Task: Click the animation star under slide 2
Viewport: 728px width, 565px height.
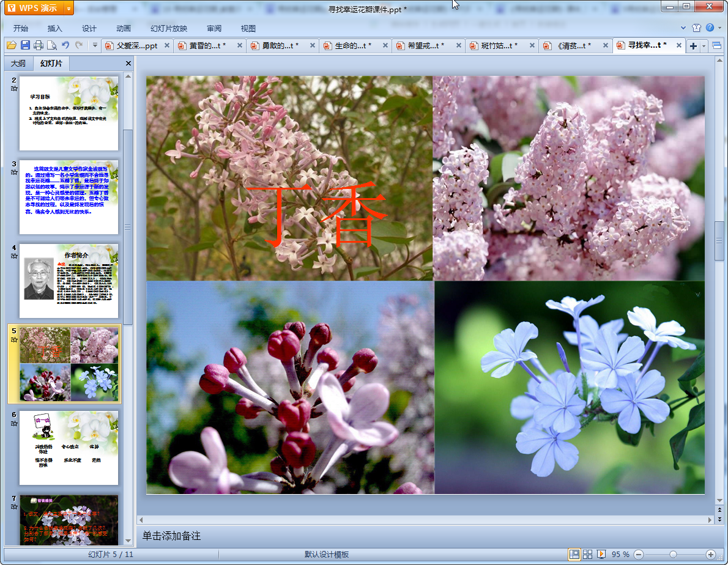Action: coord(14,89)
